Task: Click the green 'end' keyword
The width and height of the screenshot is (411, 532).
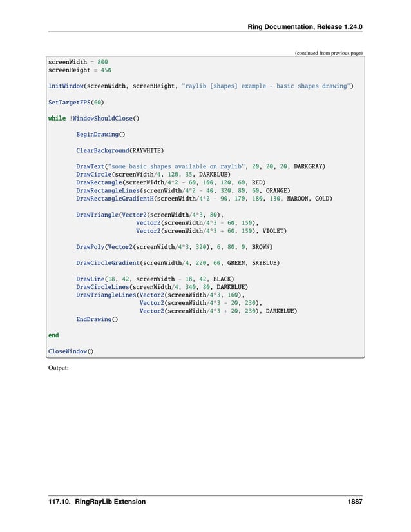Action: point(53,335)
